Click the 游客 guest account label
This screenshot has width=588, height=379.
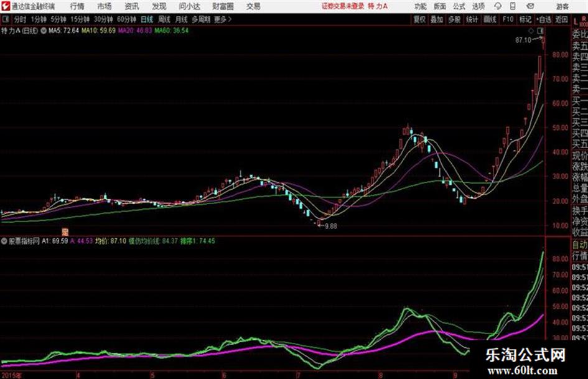(x=562, y=6)
